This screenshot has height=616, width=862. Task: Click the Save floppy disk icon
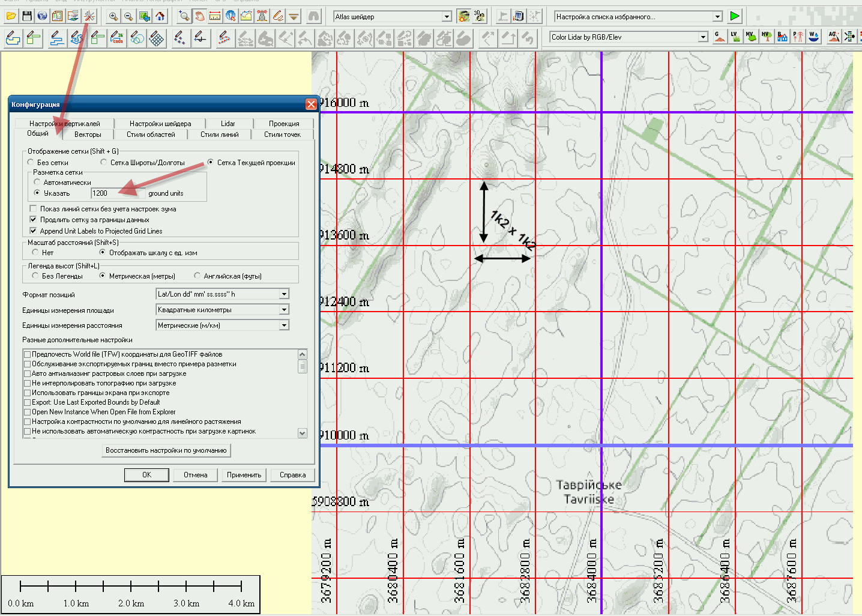click(26, 16)
